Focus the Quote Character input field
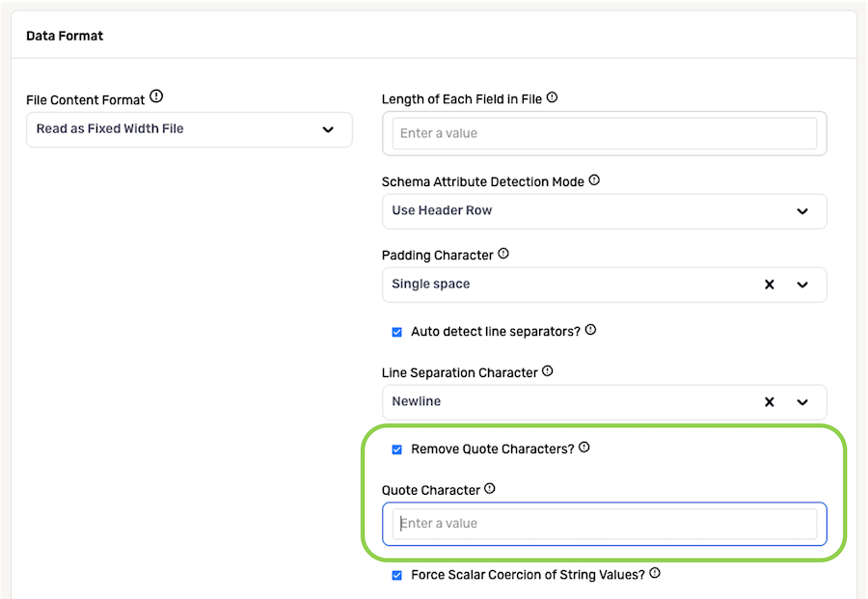Viewport: 868px width, 599px height. 605,524
